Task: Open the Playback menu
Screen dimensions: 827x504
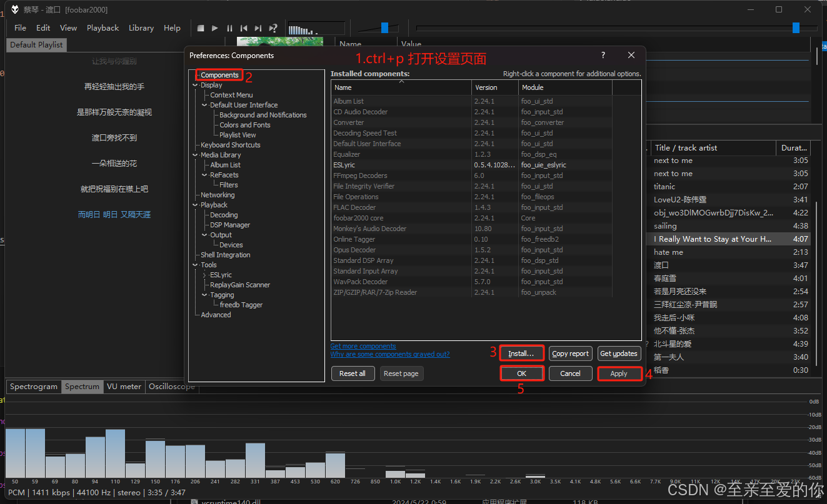Action: click(103, 27)
